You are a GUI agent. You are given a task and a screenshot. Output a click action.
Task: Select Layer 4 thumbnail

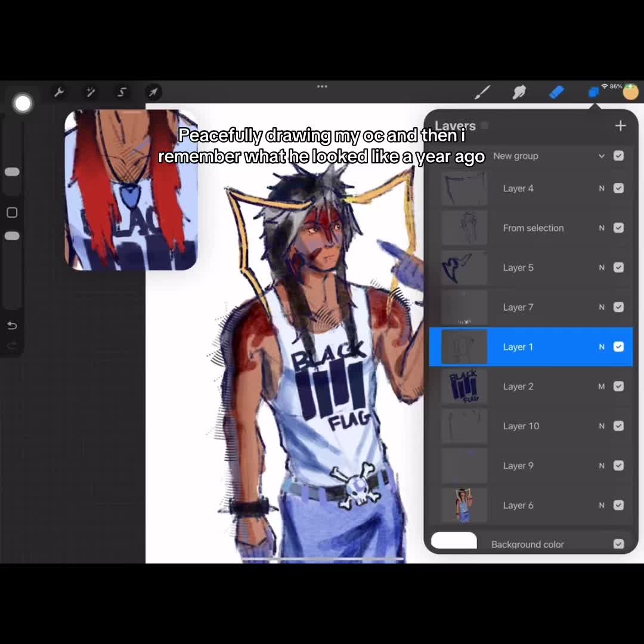click(x=464, y=188)
